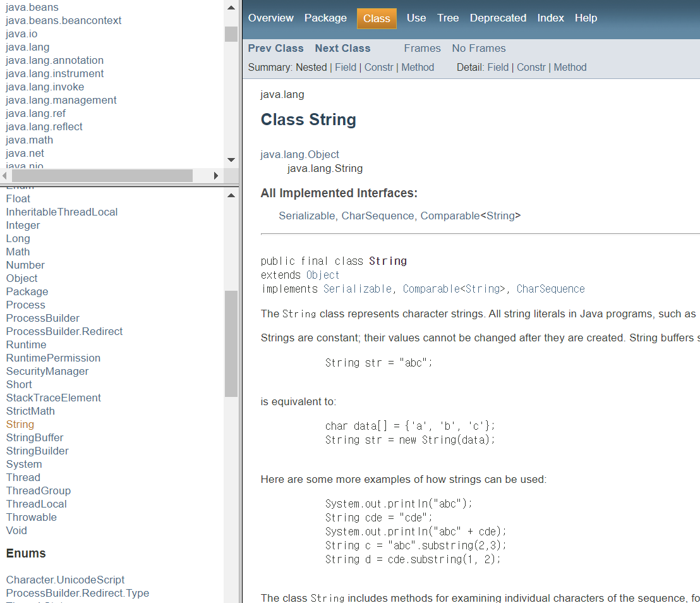This screenshot has height=603, width=700.
Task: Open the Character.UnicodeScript enum
Action: [65, 580]
